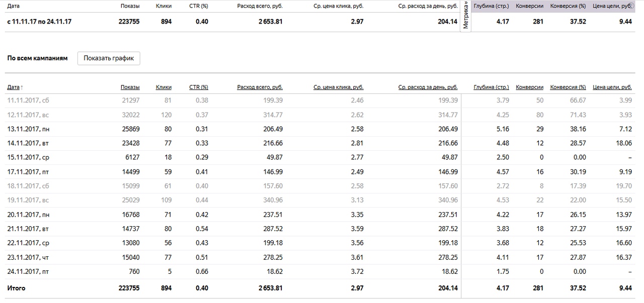Select the 24.11.2017, пт date row
Viewport: 644px width, 303px height.
pos(28,272)
